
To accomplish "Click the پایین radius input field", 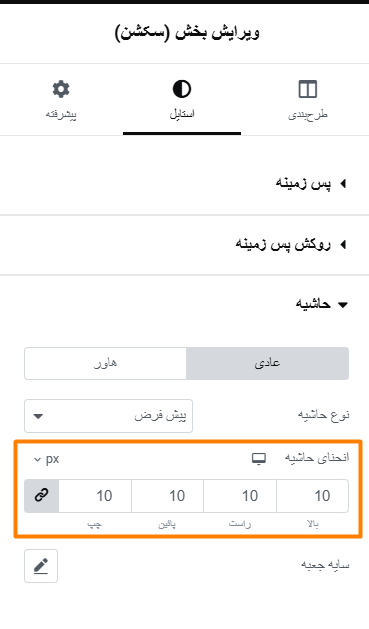I will coord(168,496).
